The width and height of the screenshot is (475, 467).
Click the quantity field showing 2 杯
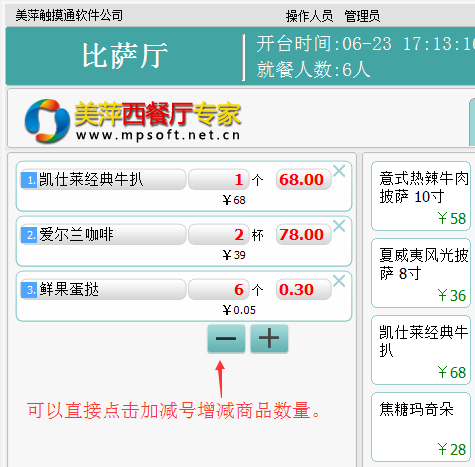coord(219,234)
